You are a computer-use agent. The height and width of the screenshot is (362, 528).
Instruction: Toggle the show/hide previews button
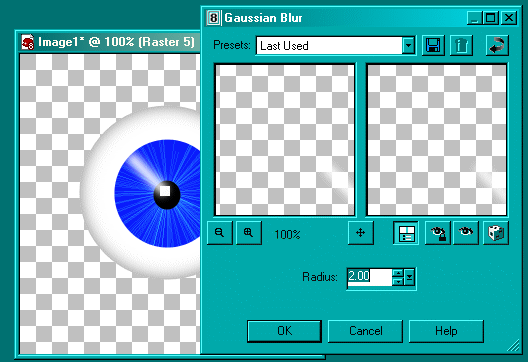[x=406, y=233]
